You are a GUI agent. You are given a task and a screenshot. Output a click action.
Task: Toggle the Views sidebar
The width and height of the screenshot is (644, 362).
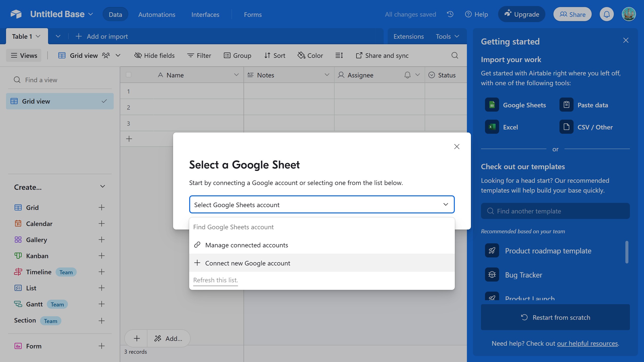[24, 55]
